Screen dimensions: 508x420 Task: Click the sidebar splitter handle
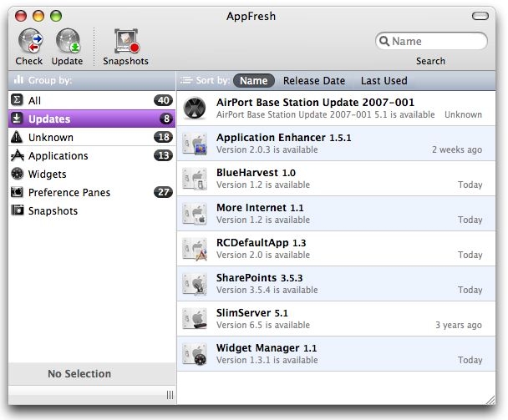point(170,395)
